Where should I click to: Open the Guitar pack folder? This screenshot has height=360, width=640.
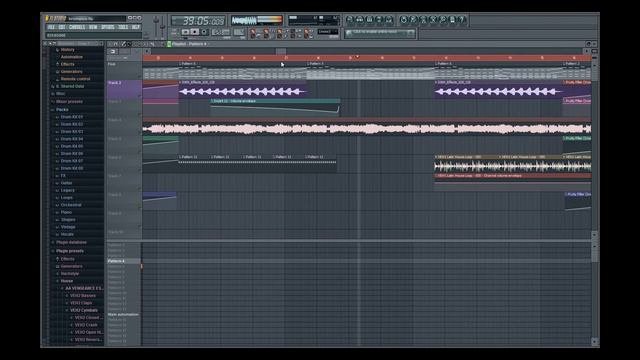coord(66,183)
